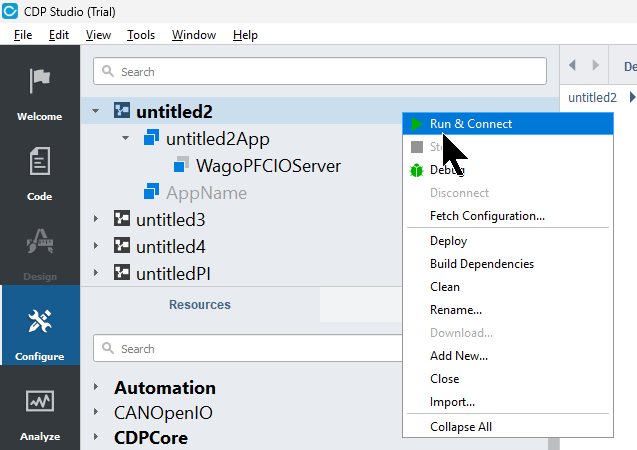637x450 pixels.
Task: Open the File menu
Action: (x=23, y=35)
